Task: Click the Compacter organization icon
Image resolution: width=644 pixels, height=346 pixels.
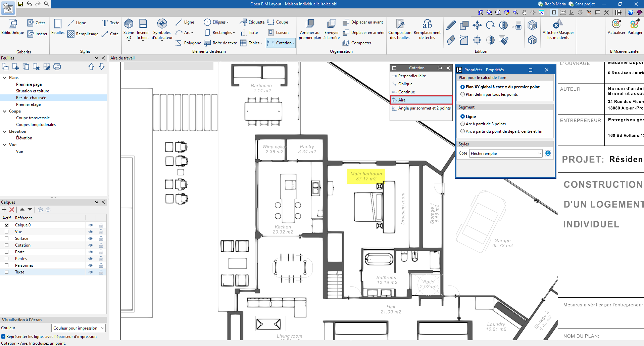Action: (x=357, y=43)
